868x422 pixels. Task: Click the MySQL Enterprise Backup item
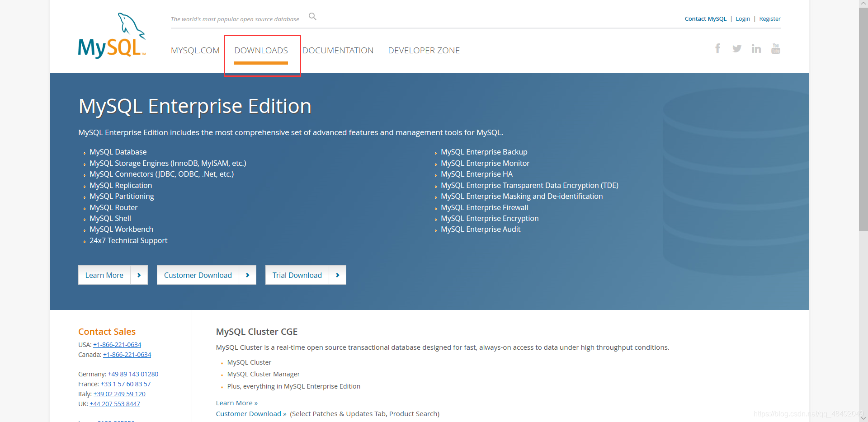(484, 152)
